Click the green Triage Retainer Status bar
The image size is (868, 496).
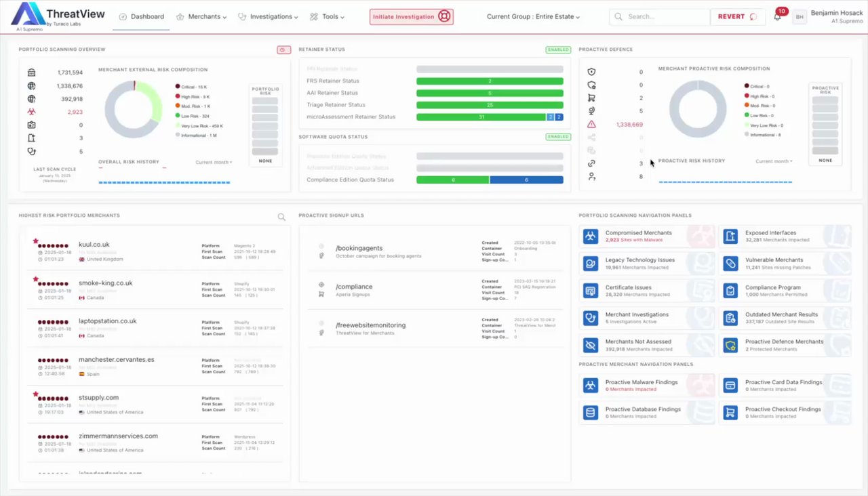(x=490, y=105)
